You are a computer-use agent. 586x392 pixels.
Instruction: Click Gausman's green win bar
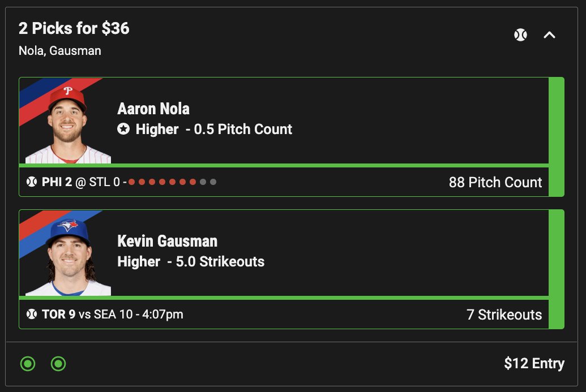pyautogui.click(x=557, y=269)
